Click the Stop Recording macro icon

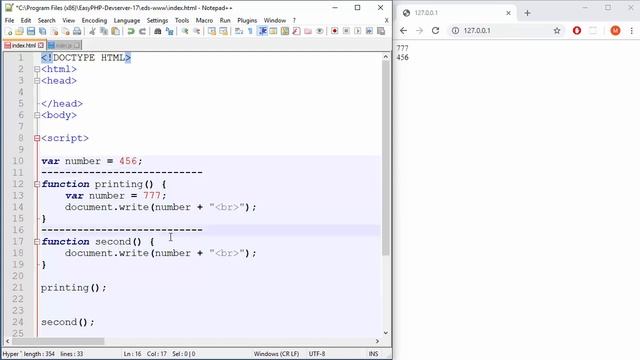(x=346, y=31)
